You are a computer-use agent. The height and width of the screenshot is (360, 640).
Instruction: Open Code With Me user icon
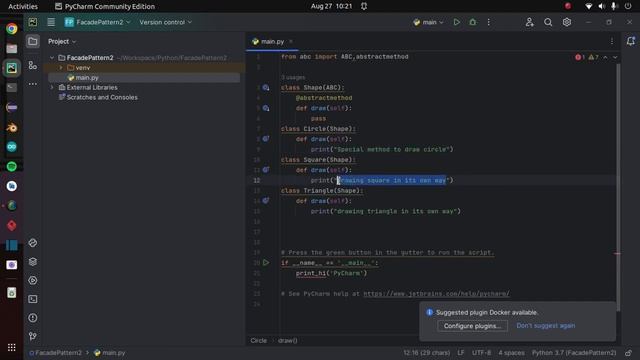click(529, 22)
